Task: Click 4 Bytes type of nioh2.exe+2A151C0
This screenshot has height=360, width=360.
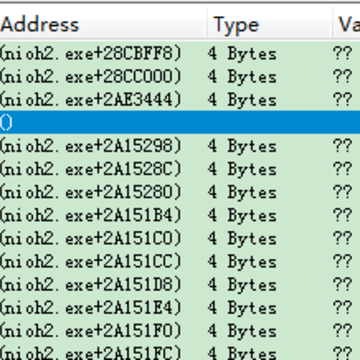Action: point(242,238)
